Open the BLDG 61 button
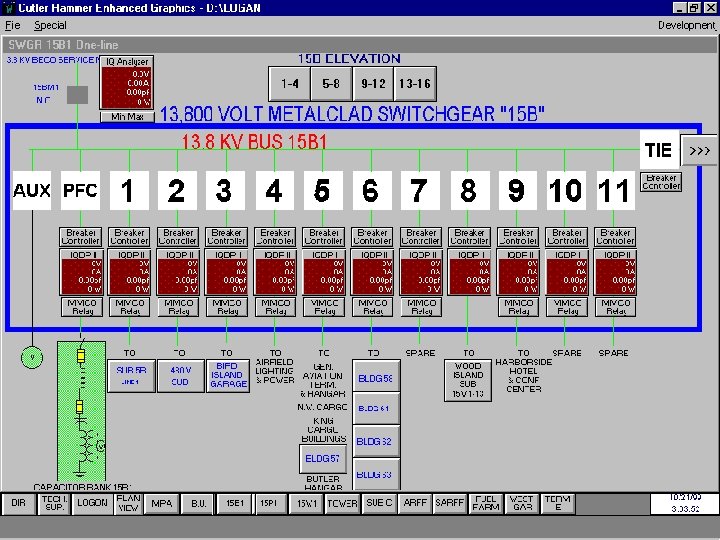The width and height of the screenshot is (720, 540). click(376, 409)
